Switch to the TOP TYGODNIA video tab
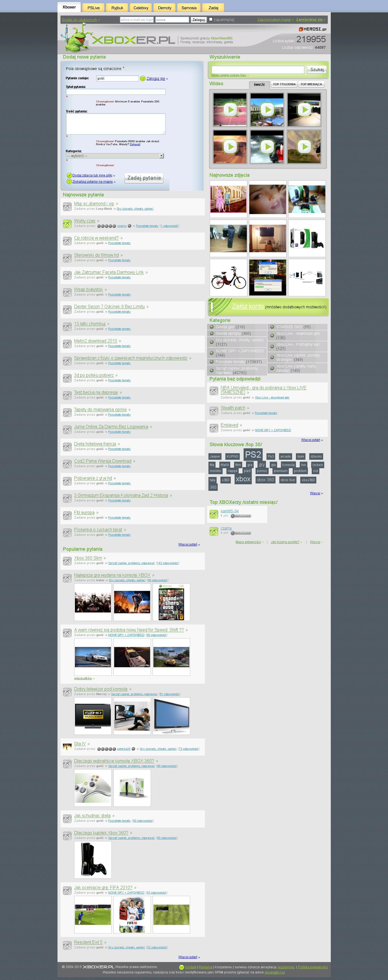388x980 pixels. [x=284, y=84]
